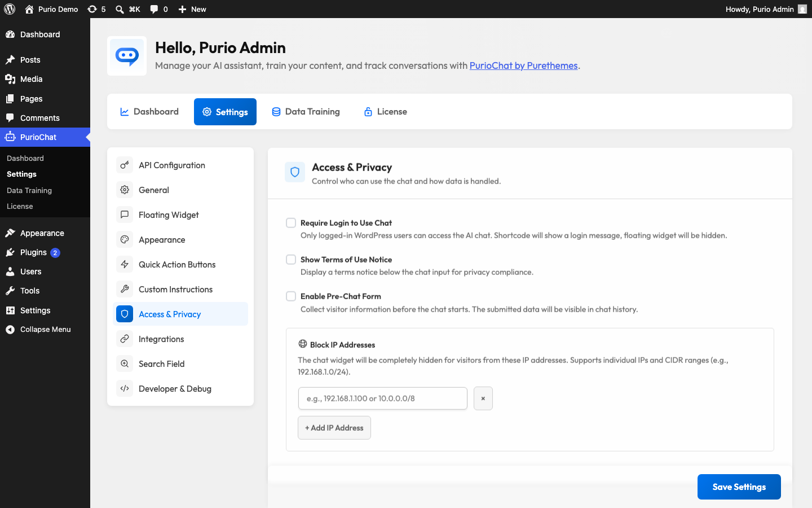The height and width of the screenshot is (508, 812).
Task: Select the Settings tab
Action: click(x=225, y=112)
